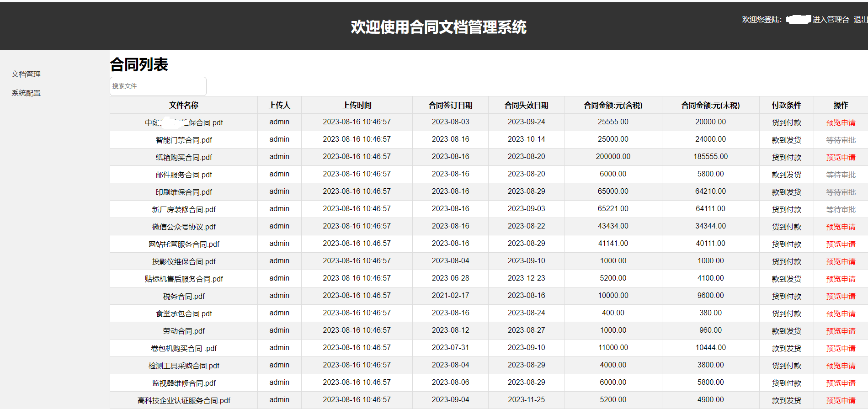Click 退出 to log out
This screenshot has height=409, width=868.
pyautogui.click(x=860, y=20)
